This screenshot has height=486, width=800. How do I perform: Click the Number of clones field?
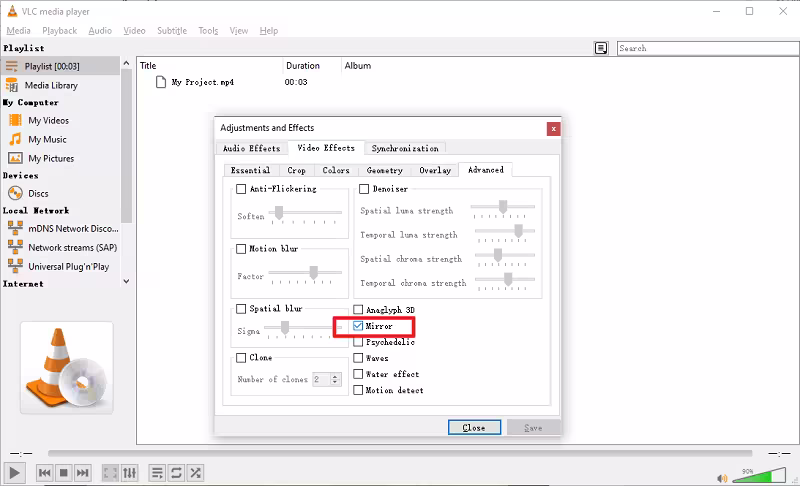point(327,379)
